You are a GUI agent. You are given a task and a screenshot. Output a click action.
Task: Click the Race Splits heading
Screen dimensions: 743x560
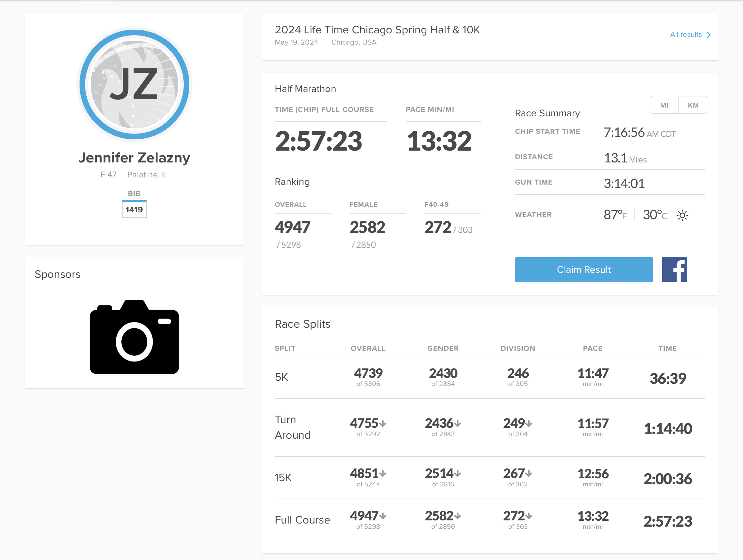(302, 324)
